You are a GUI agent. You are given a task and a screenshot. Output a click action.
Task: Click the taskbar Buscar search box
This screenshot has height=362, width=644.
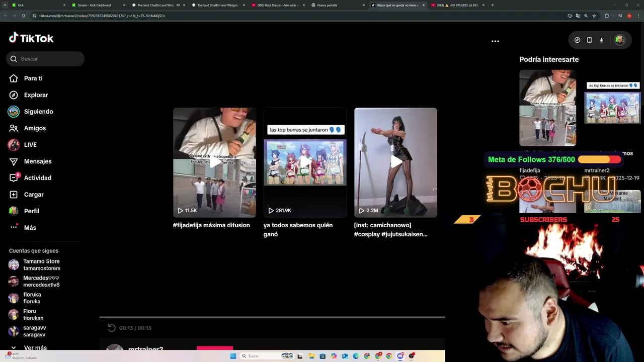point(267,356)
